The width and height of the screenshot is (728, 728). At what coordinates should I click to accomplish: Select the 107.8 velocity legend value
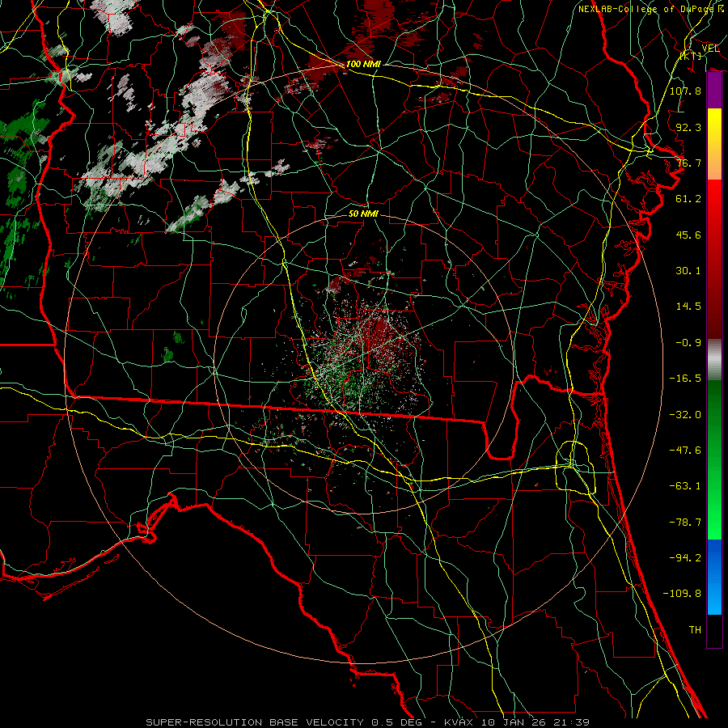click(x=685, y=91)
